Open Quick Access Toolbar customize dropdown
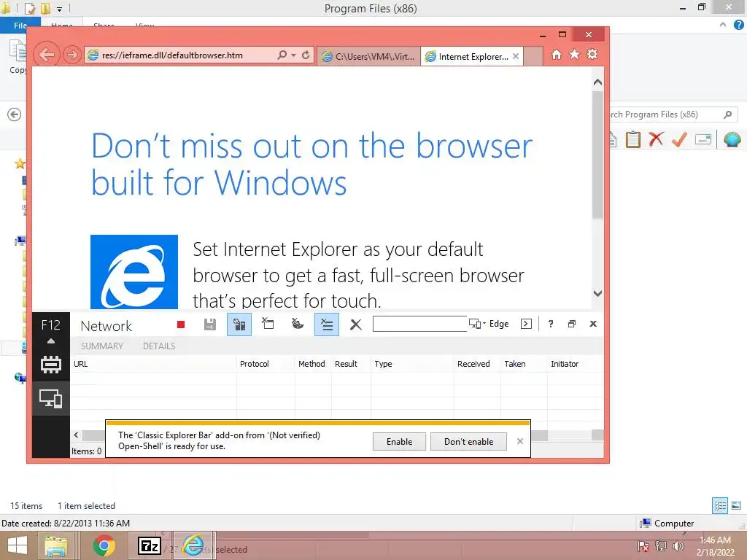This screenshot has height=560, width=747. (x=60, y=9)
